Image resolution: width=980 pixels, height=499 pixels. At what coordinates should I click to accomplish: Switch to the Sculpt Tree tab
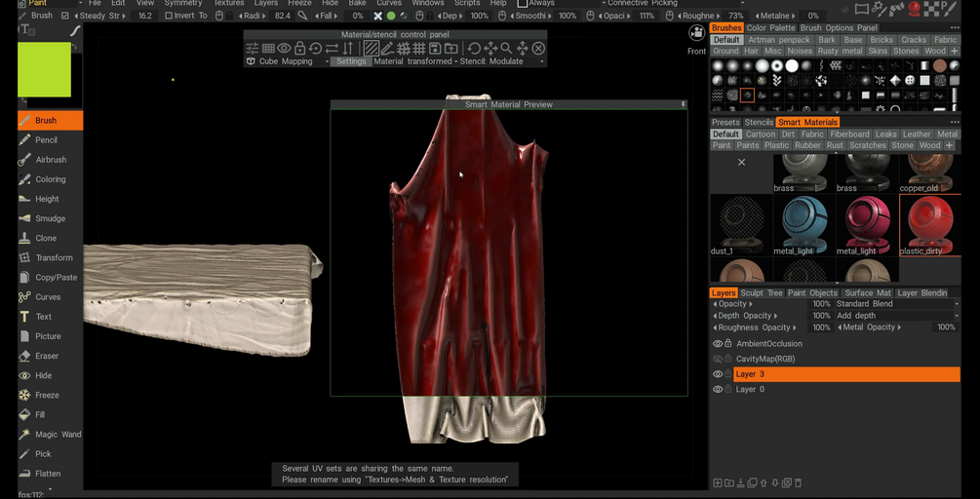pyautogui.click(x=762, y=292)
